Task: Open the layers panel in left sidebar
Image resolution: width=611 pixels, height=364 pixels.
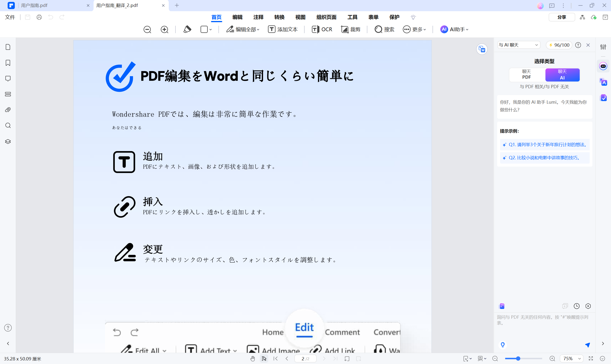Action: pyautogui.click(x=8, y=142)
